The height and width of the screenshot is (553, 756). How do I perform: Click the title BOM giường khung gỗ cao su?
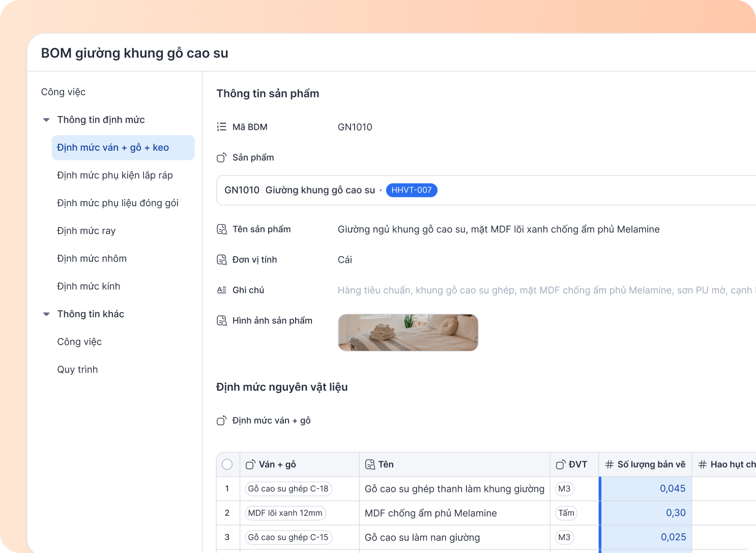click(134, 53)
